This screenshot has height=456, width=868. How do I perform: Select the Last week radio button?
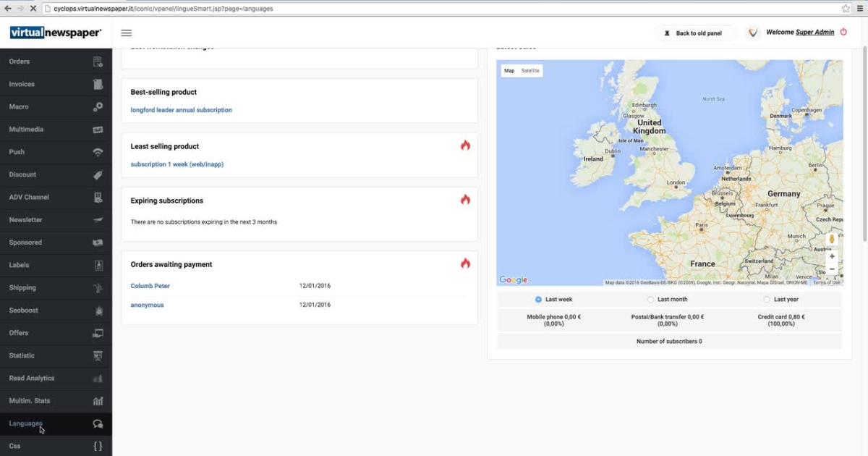tap(538, 299)
